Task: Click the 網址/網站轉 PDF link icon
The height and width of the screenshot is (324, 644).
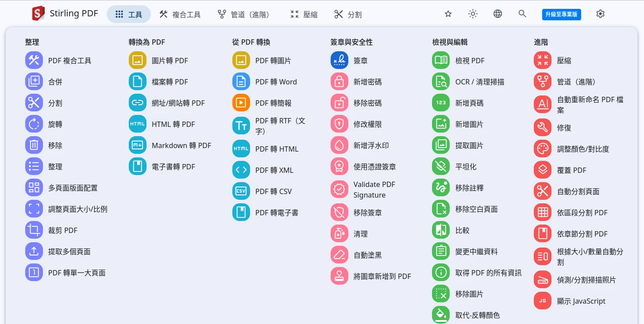Action: tap(138, 103)
